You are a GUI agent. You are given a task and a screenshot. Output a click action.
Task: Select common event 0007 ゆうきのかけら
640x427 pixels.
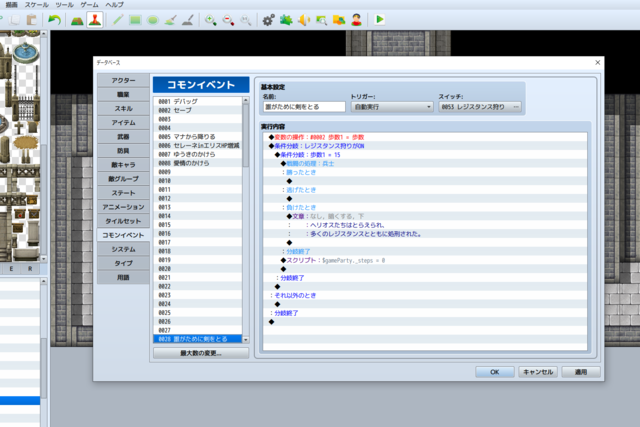(x=198, y=154)
